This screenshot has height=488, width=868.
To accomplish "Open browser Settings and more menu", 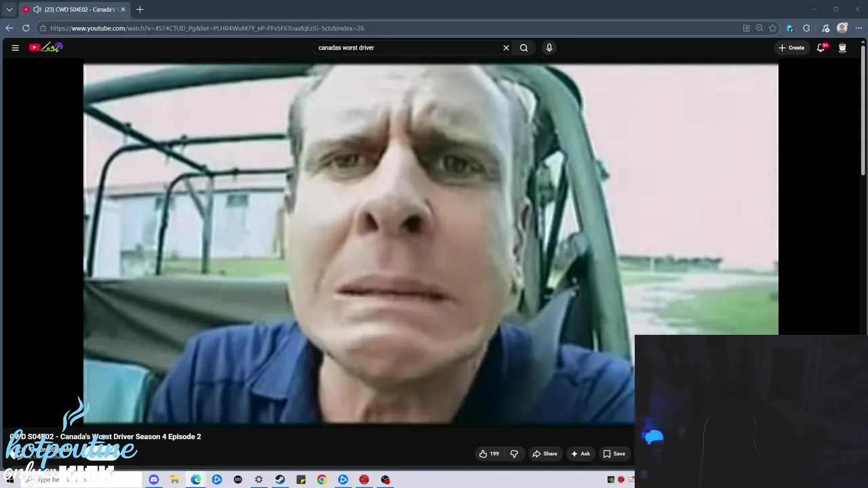I will pyautogui.click(x=859, y=28).
